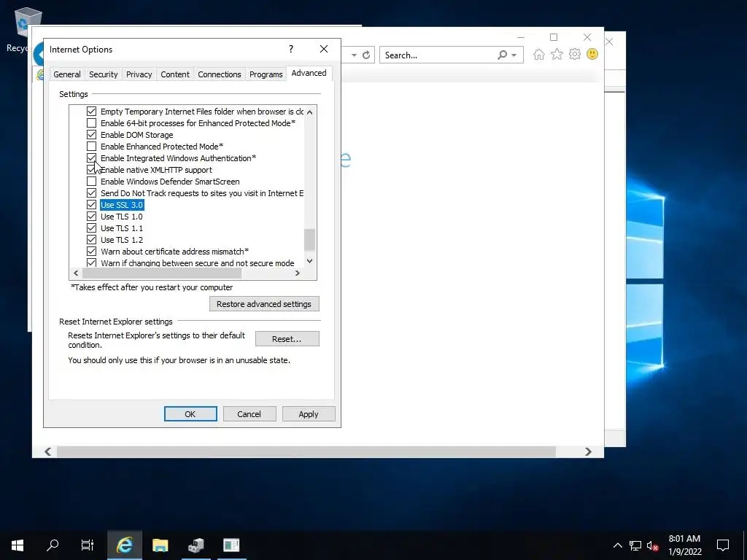Click settings list scroll left arrow

76,273
